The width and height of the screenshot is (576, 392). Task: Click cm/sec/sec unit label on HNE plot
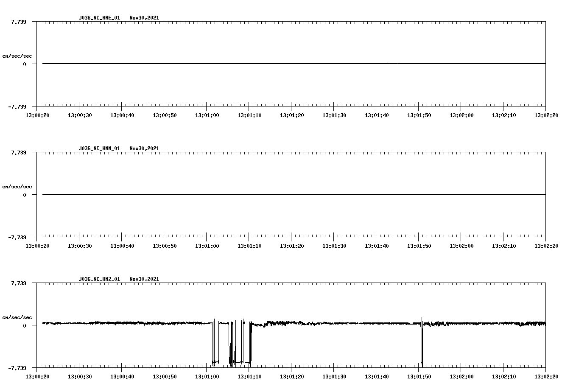coord(17,56)
